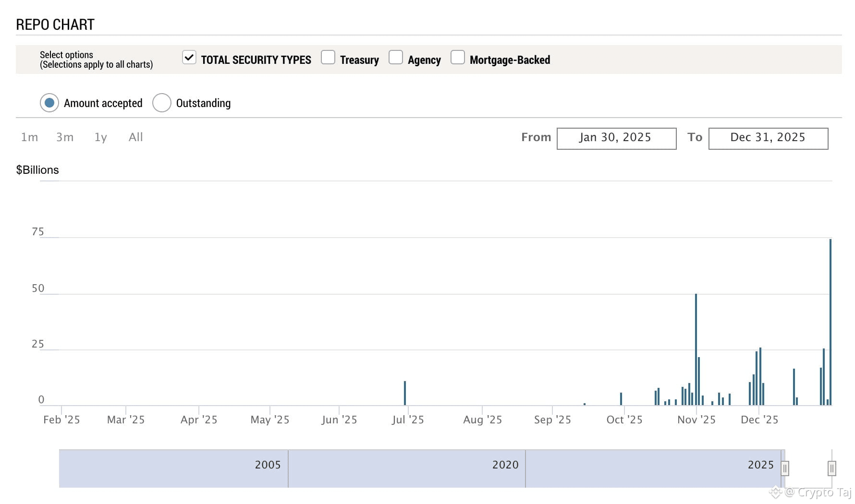Click the Oct '25 axis label
The height and width of the screenshot is (504, 855).
point(624,420)
